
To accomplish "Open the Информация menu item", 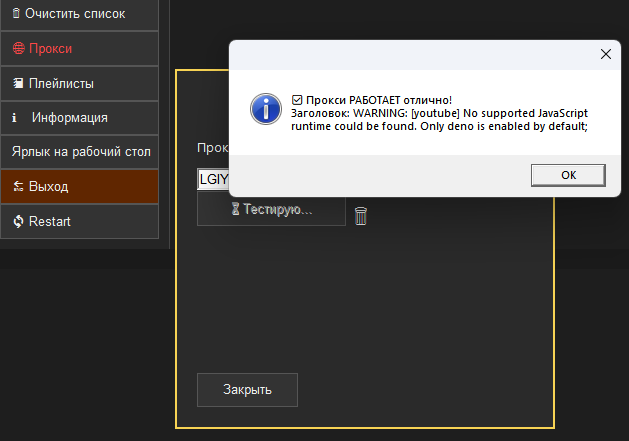I will coord(79,118).
